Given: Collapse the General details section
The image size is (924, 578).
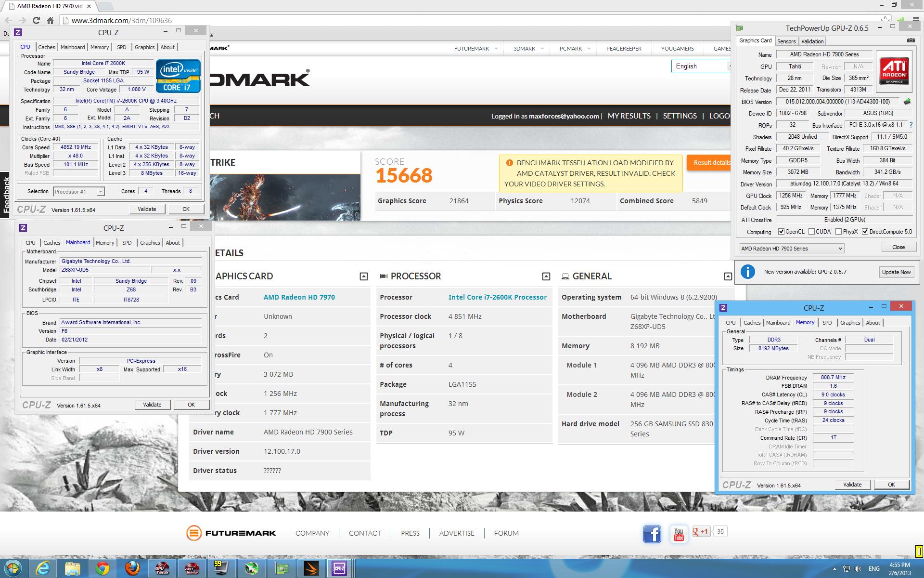Looking at the screenshot, I should click(728, 276).
